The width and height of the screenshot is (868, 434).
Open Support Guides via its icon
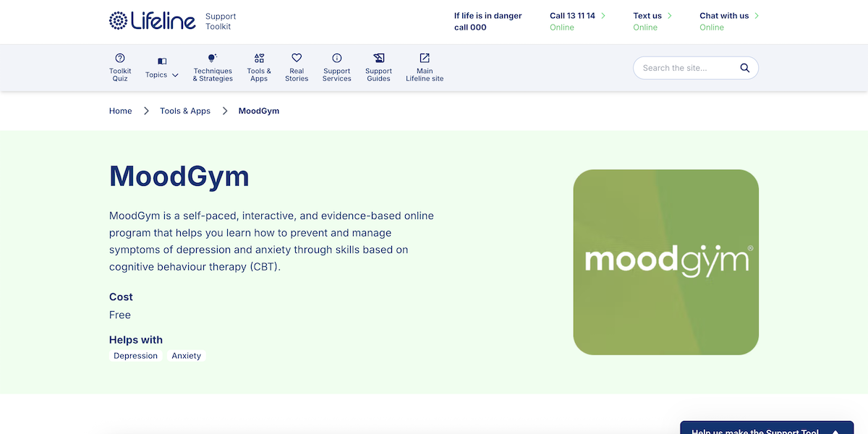pyautogui.click(x=378, y=58)
